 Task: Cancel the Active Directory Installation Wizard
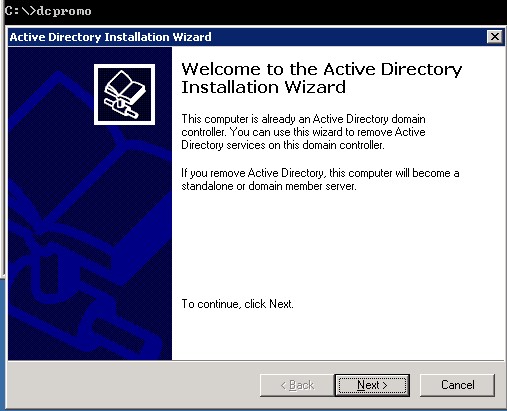tap(457, 385)
